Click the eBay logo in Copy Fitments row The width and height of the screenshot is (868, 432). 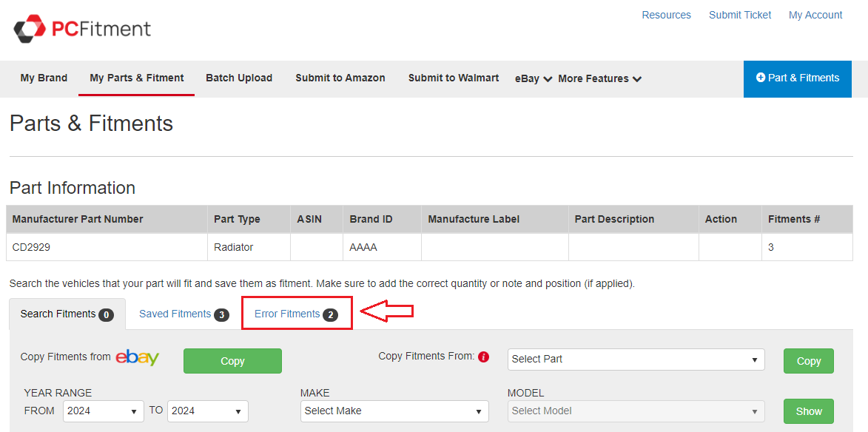coord(137,357)
